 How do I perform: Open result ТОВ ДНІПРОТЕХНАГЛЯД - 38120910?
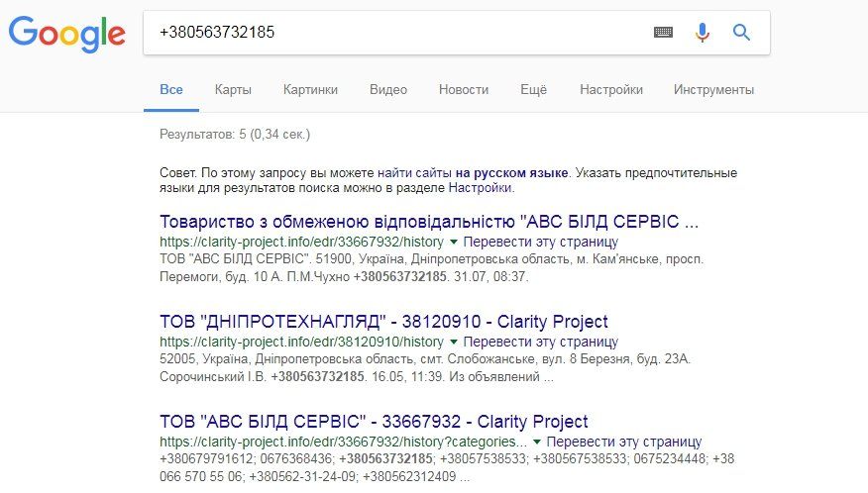coord(383,322)
